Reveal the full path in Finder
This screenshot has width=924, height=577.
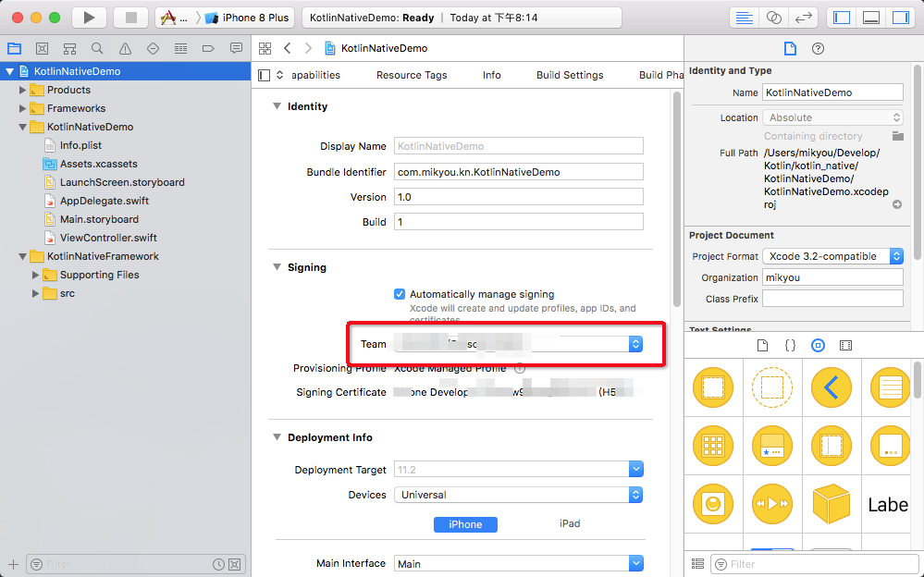coord(897,204)
